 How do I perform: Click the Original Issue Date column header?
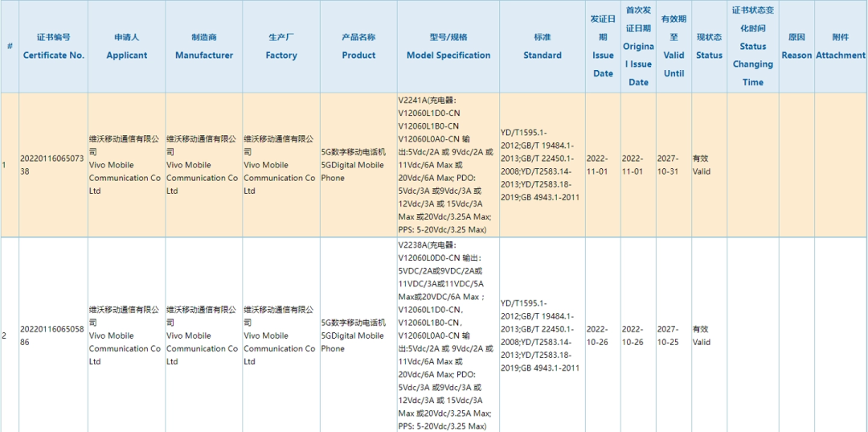pyautogui.click(x=638, y=47)
